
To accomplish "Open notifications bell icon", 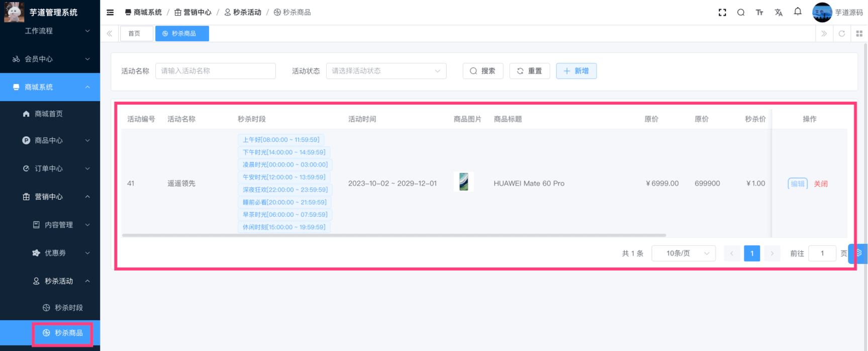I will coord(798,12).
